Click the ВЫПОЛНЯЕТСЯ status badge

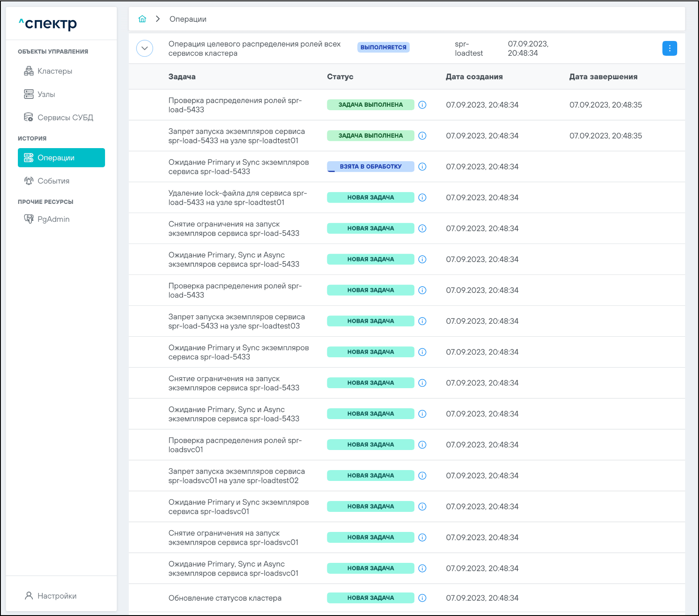[383, 47]
